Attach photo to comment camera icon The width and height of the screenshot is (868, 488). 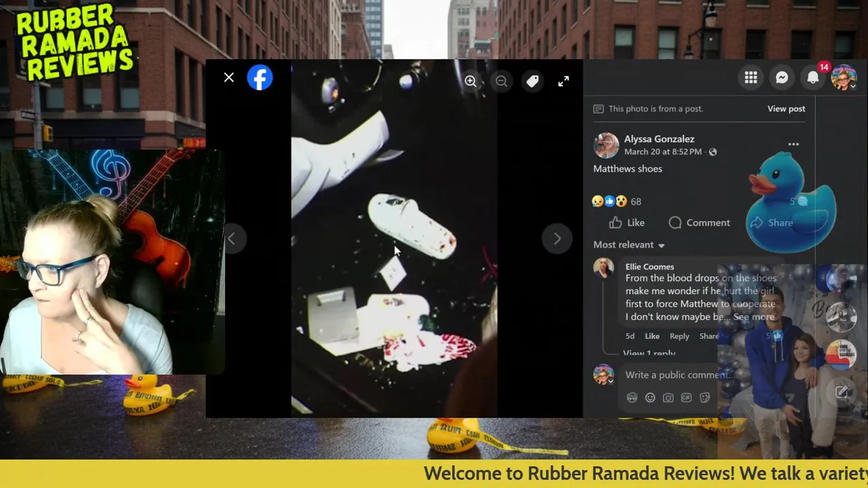point(668,398)
